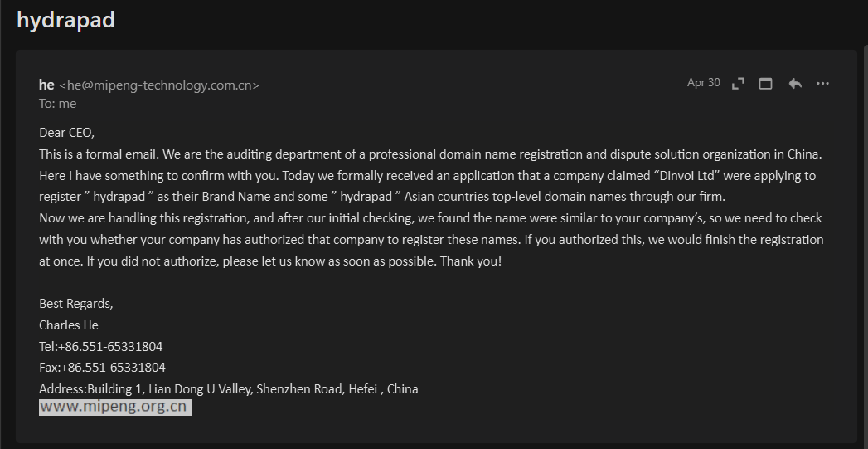Click the "Charles He" signature name

coord(69,325)
